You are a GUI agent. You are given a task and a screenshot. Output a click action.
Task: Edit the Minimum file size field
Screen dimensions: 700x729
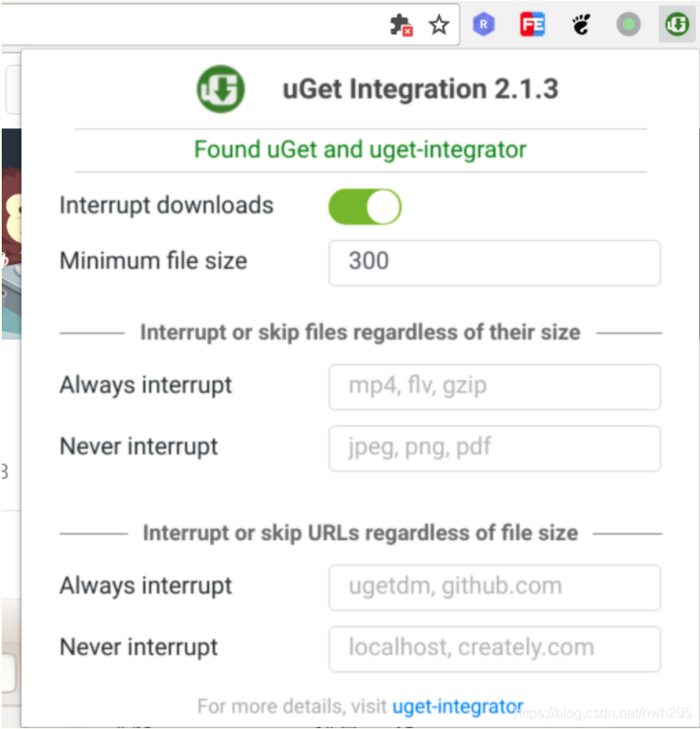coord(494,263)
